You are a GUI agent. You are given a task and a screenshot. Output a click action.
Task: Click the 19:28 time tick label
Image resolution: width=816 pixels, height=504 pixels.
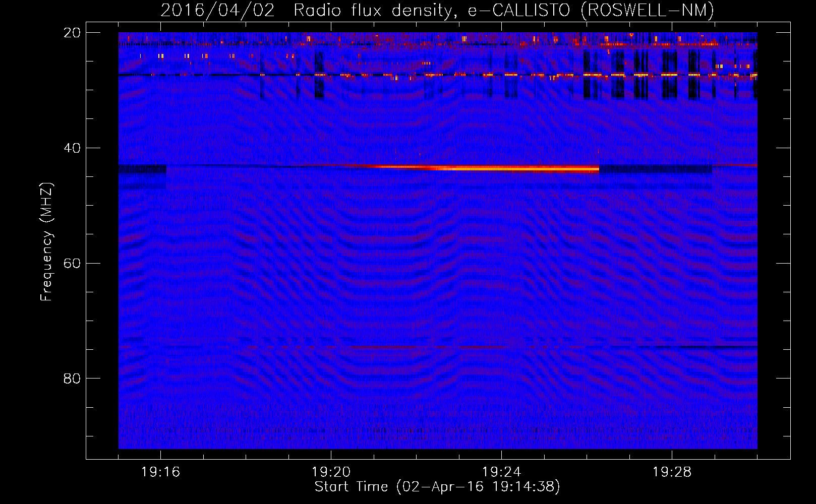pos(672,472)
